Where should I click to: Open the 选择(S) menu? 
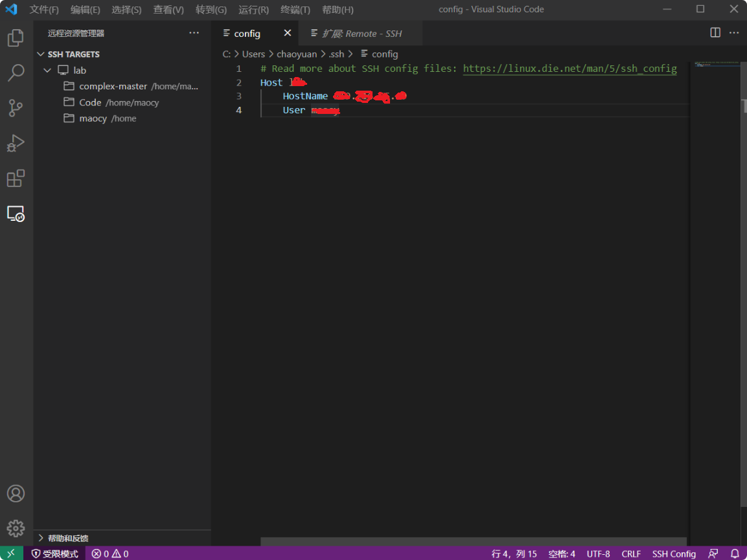pos(126,10)
